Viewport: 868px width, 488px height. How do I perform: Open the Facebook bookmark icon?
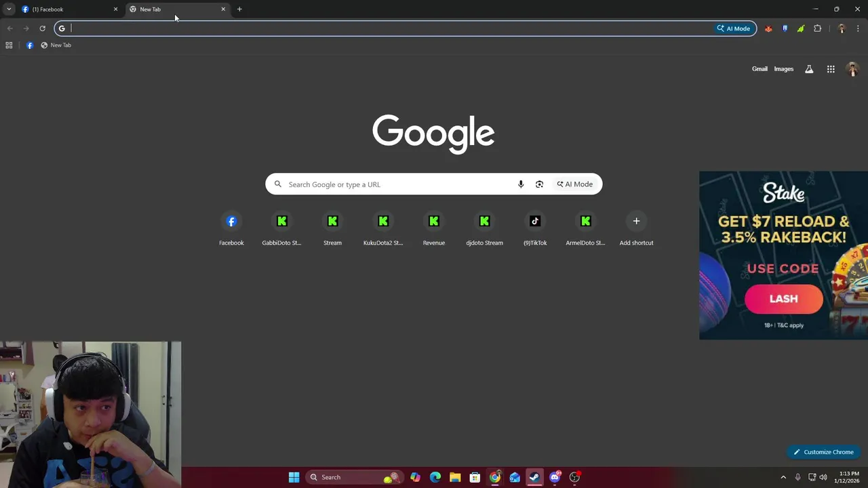30,45
